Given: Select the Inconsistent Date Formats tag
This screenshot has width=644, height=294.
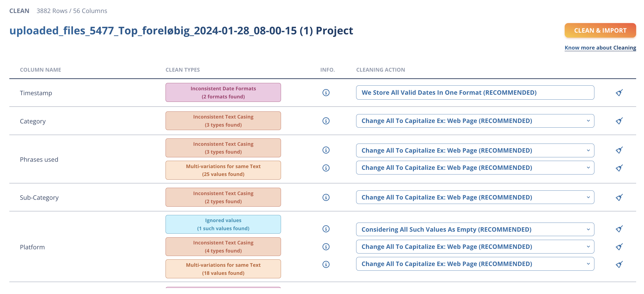Looking at the screenshot, I should point(223,93).
